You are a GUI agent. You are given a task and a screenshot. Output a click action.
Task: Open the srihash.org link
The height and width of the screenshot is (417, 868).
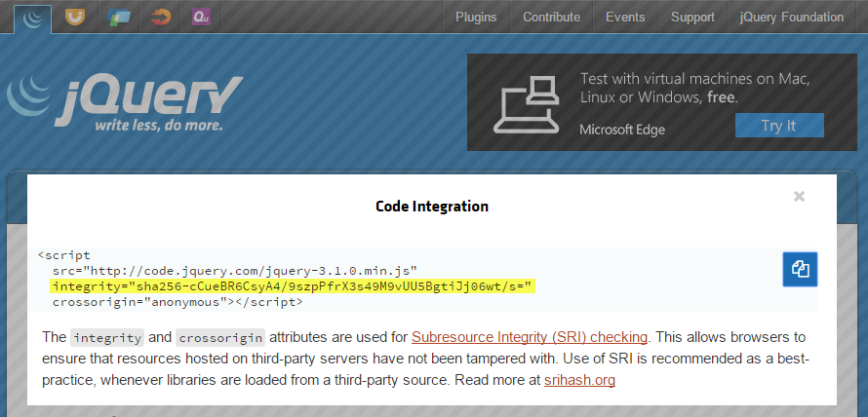pos(579,381)
